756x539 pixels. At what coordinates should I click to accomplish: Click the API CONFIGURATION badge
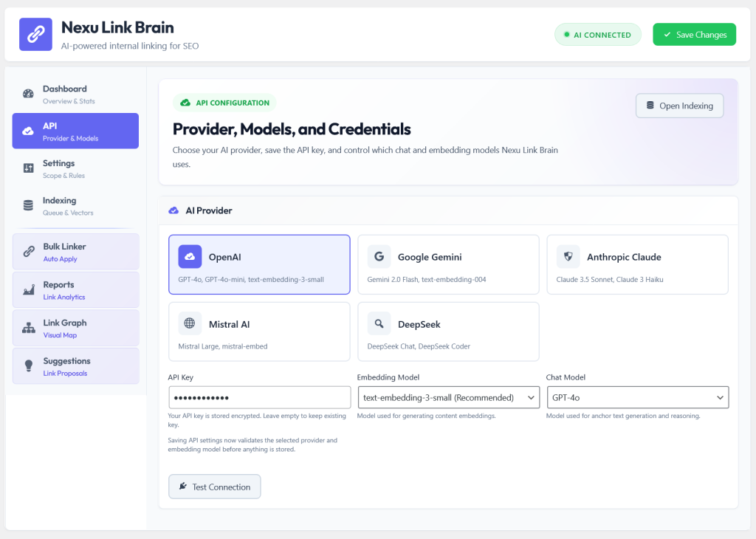coord(224,103)
